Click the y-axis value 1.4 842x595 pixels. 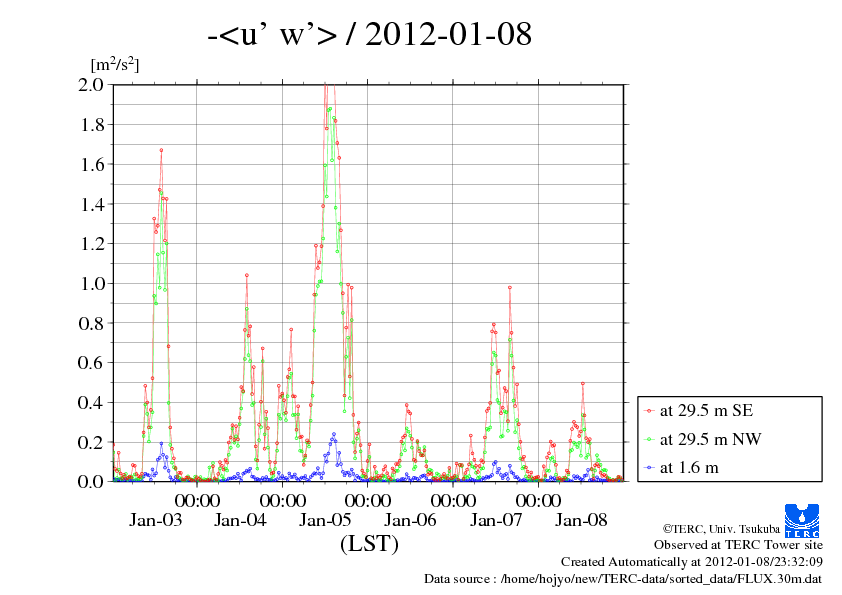92,204
